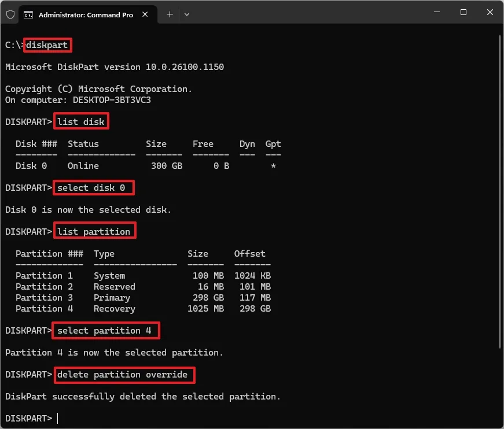Click the list partition command
The height and width of the screenshot is (429, 504).
pyautogui.click(x=94, y=231)
